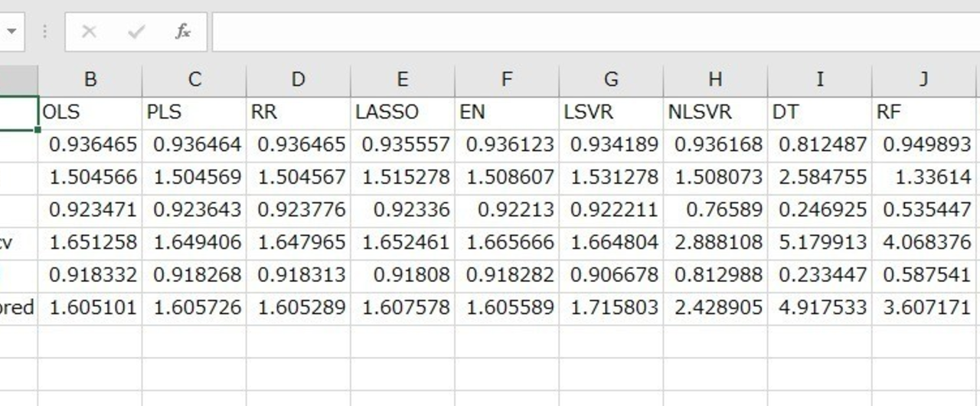
Task: Select cell with value 0.812487
Action: tap(820, 145)
